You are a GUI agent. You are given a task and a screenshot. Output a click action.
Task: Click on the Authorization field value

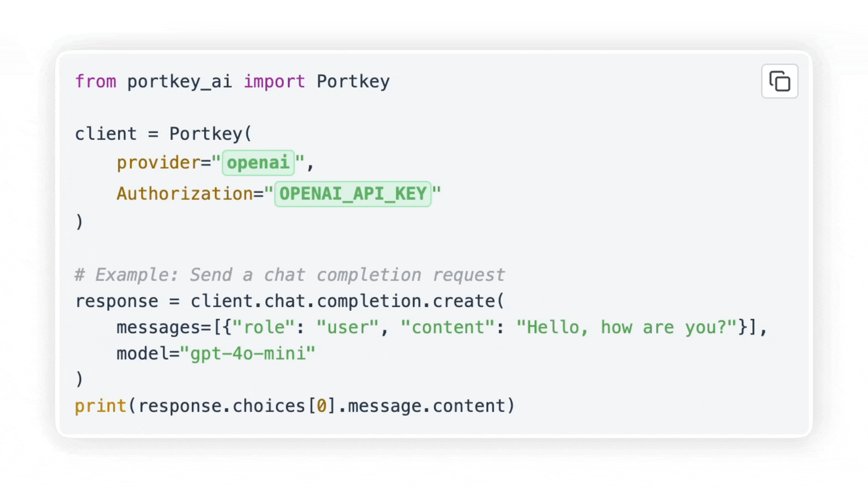coord(352,193)
